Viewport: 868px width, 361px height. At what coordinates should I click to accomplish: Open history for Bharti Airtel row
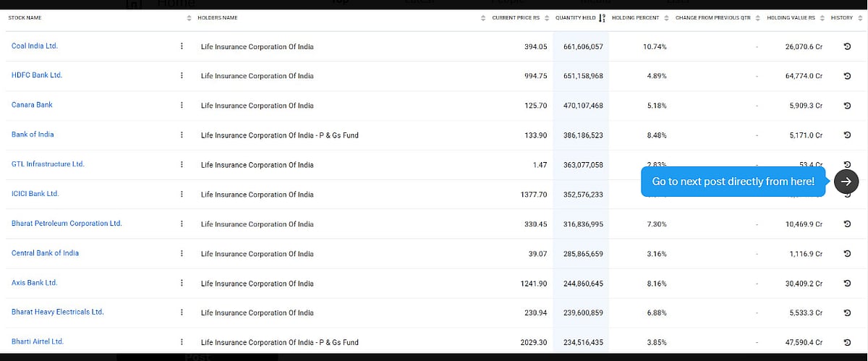pyautogui.click(x=847, y=342)
